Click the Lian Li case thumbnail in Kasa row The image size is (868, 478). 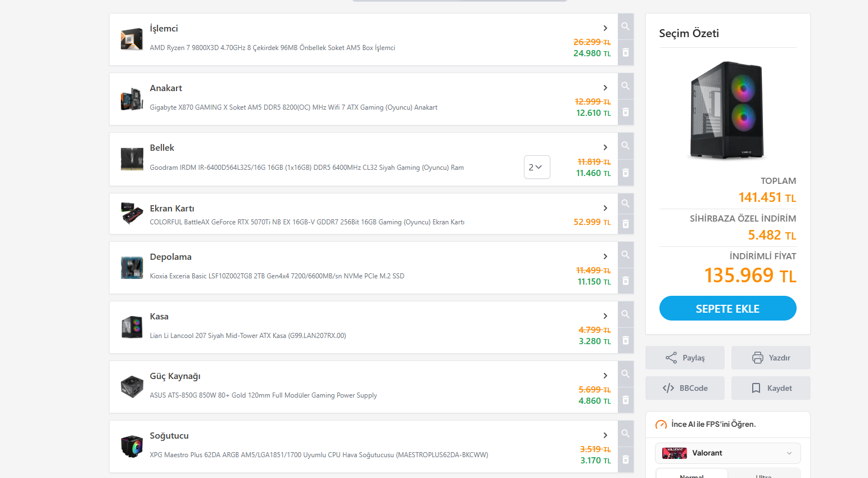tap(132, 327)
